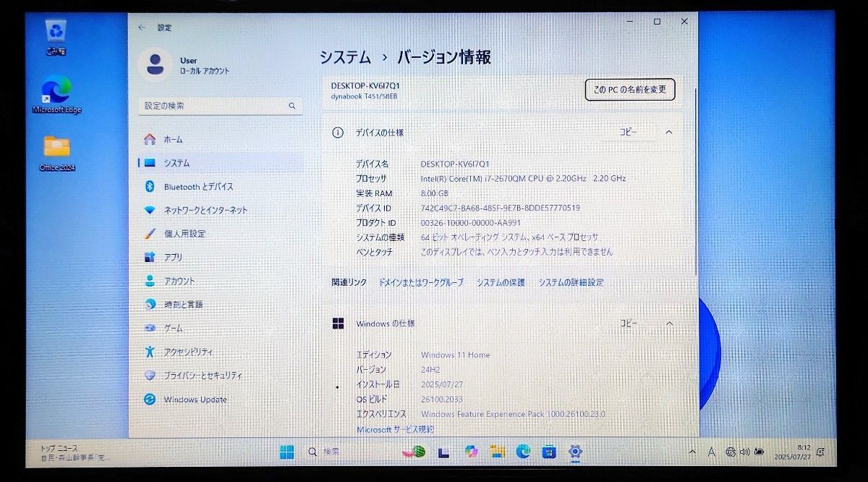The image size is (868, 482).
Task: Go back with the Settings back arrow
Action: click(142, 28)
